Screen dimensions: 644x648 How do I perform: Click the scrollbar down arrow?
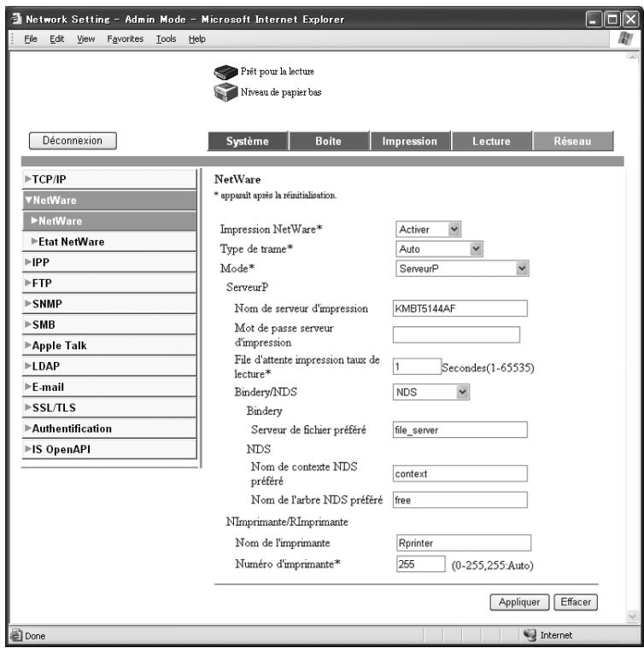tap(632, 617)
